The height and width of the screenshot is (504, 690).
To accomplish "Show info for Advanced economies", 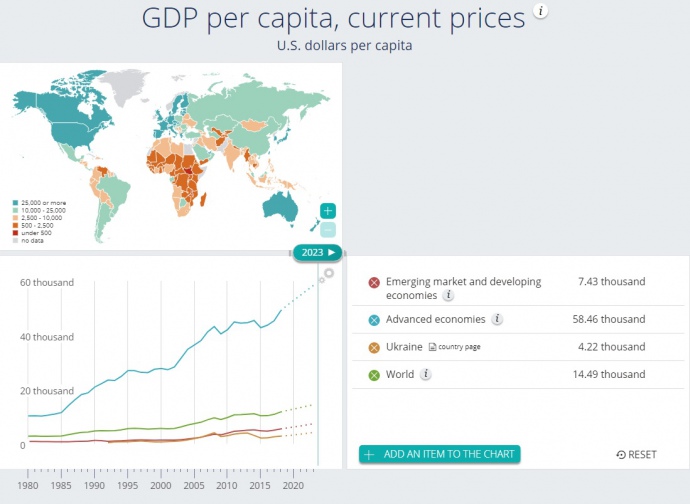I will tap(497, 320).
